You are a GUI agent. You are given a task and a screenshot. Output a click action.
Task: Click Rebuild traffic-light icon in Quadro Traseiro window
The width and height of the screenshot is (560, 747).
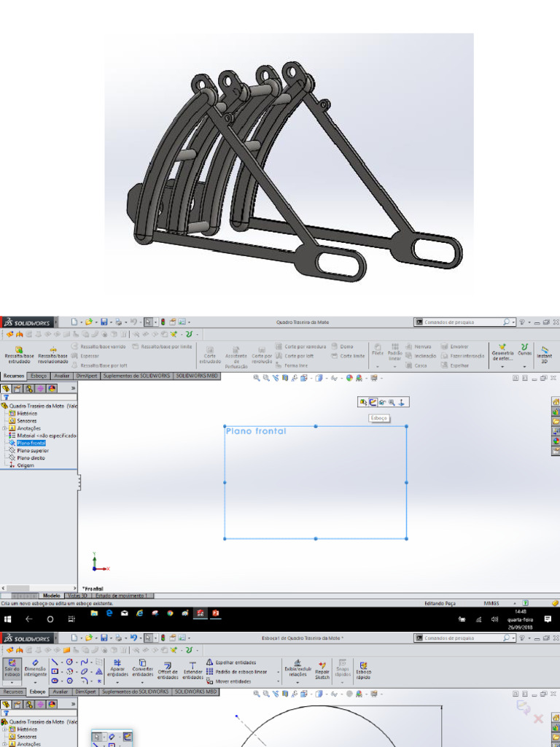(163, 322)
